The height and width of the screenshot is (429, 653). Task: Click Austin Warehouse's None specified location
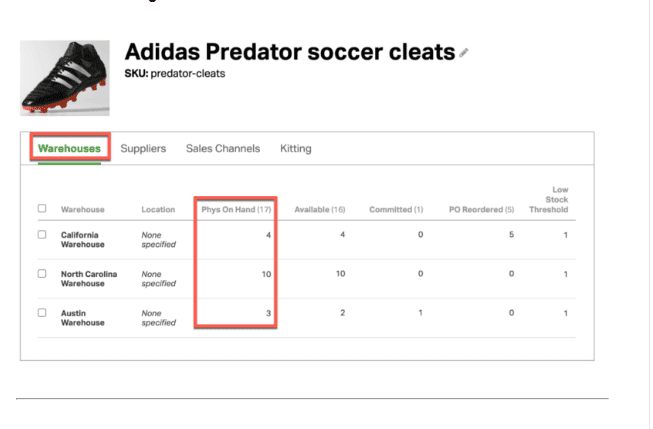point(158,318)
